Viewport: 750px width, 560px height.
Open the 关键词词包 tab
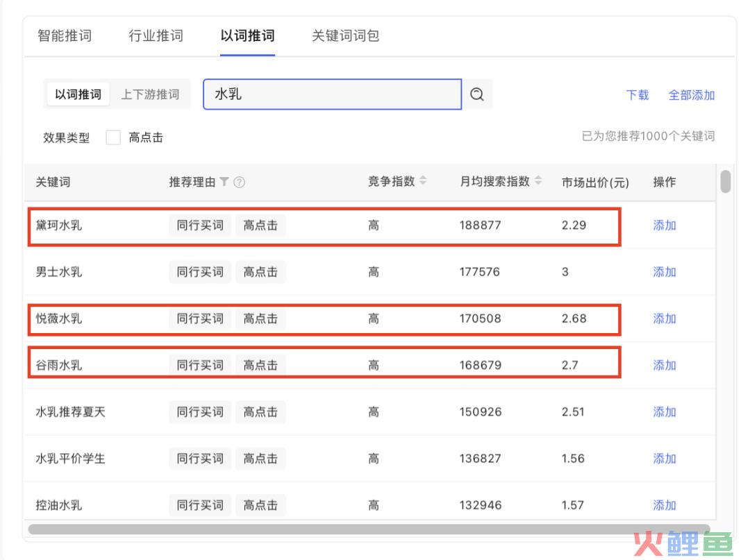345,35
